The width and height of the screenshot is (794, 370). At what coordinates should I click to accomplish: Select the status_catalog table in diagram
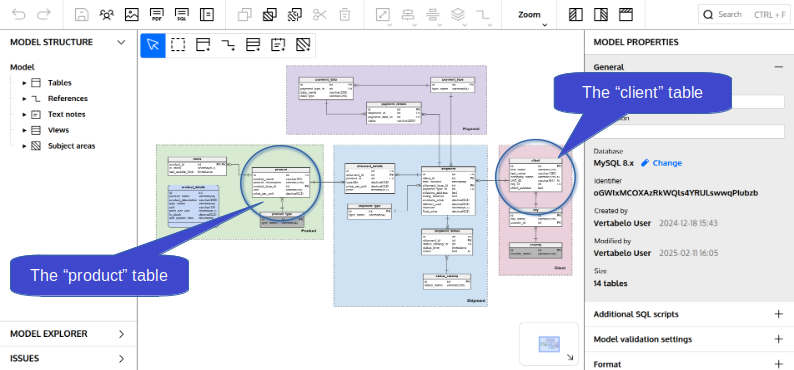click(447, 281)
